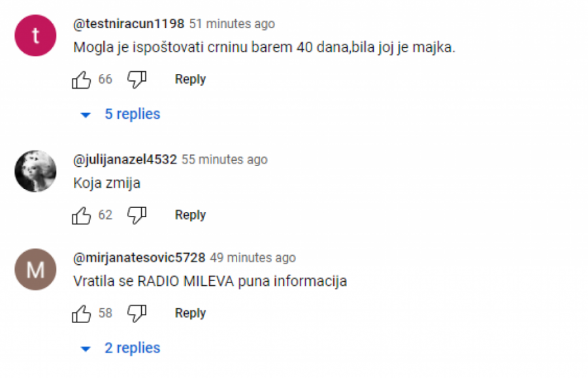Like the comment by @testniracun1198
Screen dimensions: 588x378
point(82,80)
